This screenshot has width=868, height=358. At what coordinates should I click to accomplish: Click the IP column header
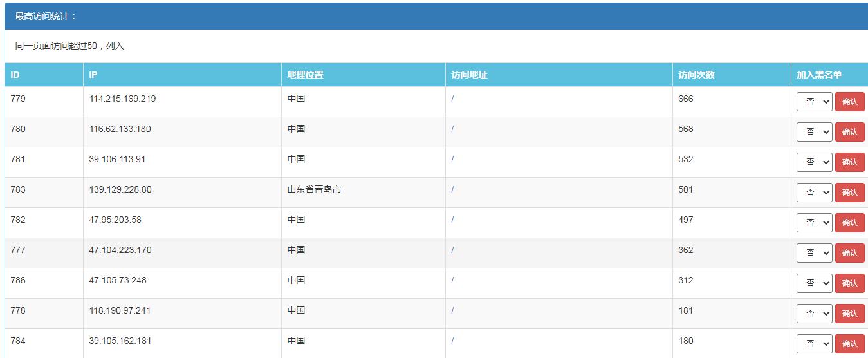click(x=182, y=75)
